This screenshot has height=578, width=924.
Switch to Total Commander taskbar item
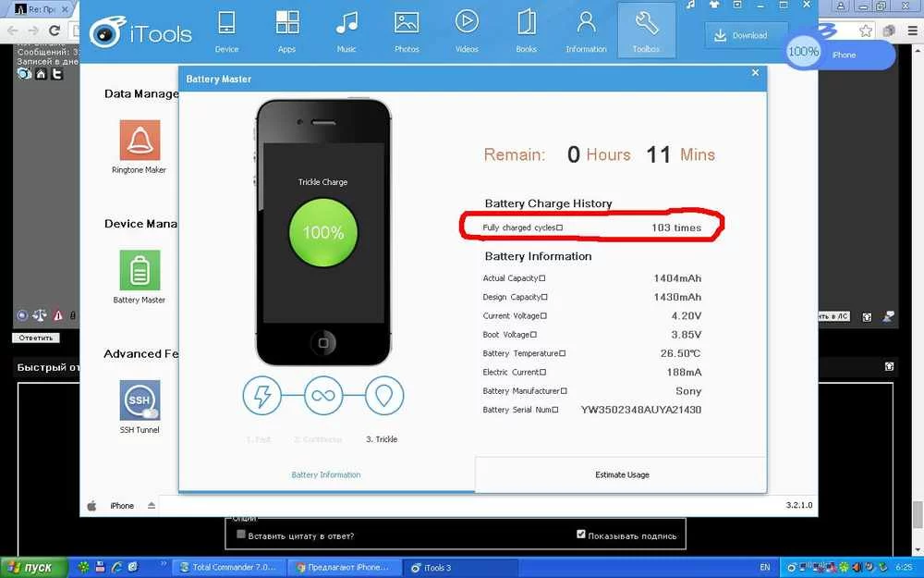pyautogui.click(x=226, y=568)
